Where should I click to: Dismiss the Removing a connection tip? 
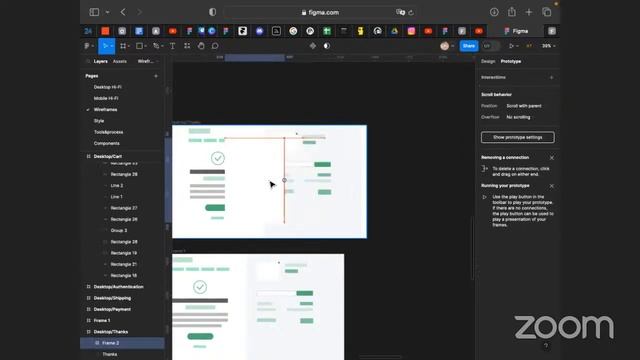click(552, 158)
